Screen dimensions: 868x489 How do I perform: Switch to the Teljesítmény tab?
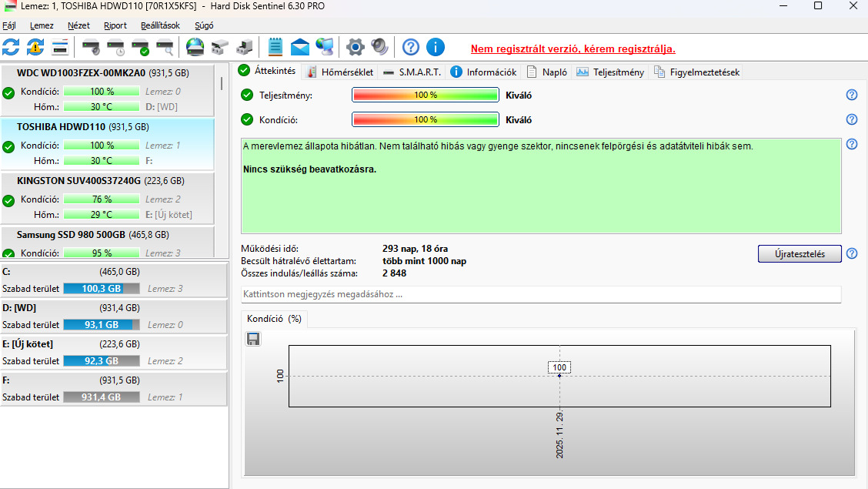click(610, 72)
